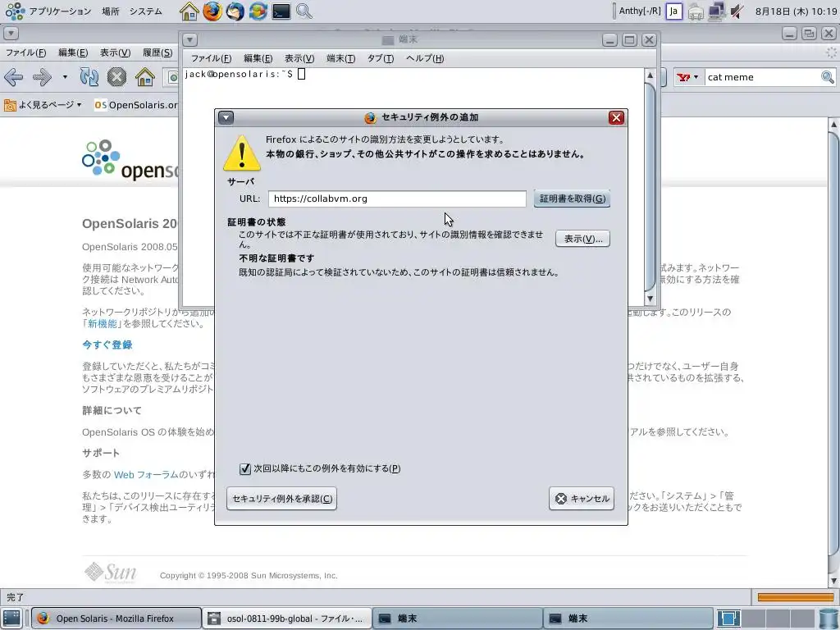840x630 pixels.
Task: Open Firefox 履歴(S) menu
Action: click(x=157, y=52)
